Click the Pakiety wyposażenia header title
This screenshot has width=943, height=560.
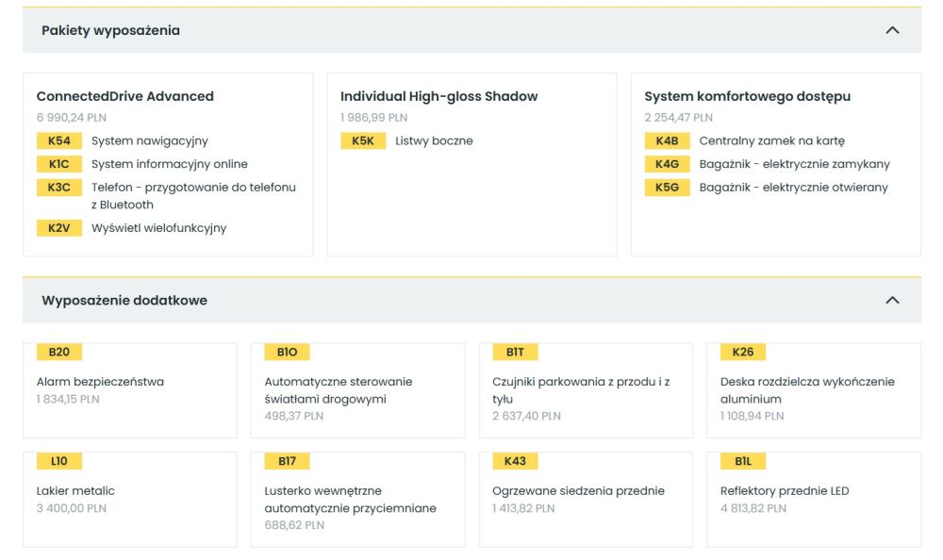tap(110, 30)
